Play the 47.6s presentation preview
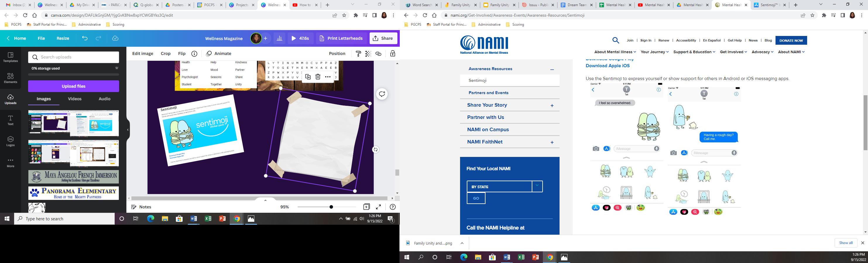This screenshot has width=868, height=263. coord(300,38)
